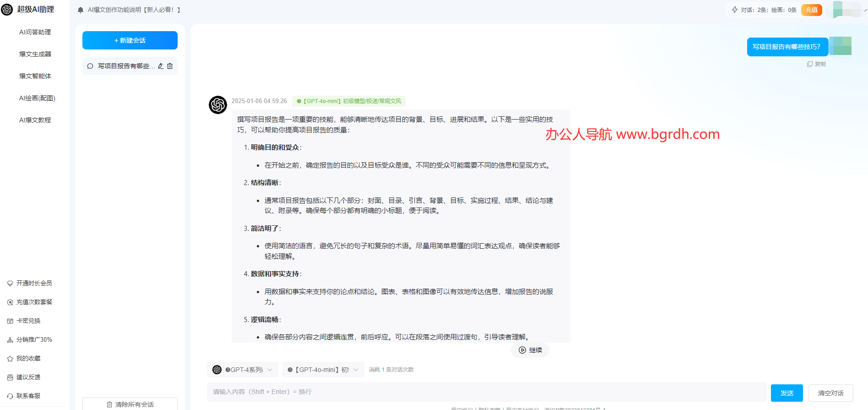This screenshot has width=868, height=410.
Task: Open 卡密兑换 option
Action: pyautogui.click(x=24, y=321)
